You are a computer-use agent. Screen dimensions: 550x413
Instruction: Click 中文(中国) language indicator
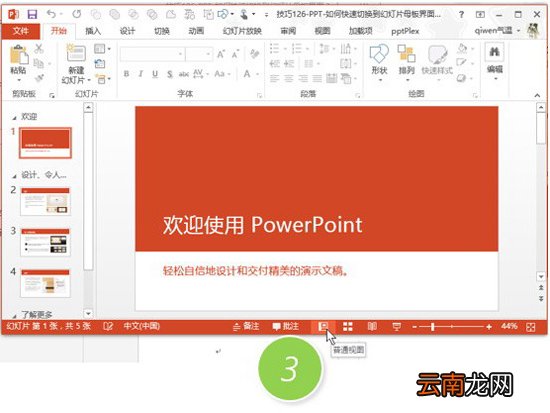(141, 326)
